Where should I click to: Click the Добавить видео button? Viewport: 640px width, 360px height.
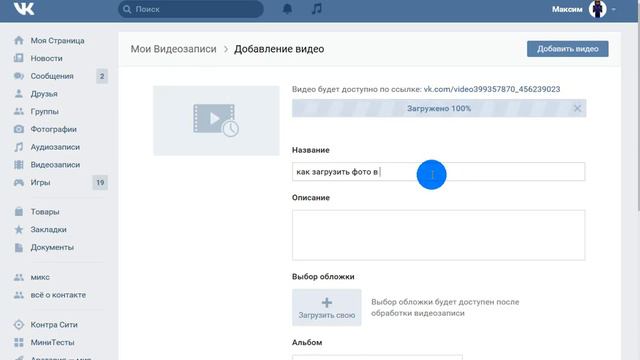click(567, 49)
